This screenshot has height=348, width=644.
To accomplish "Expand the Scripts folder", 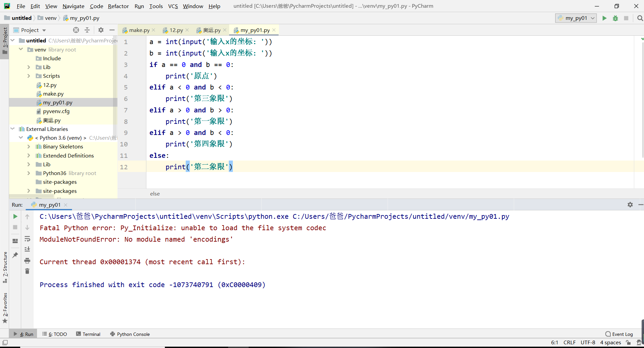I will click(x=29, y=76).
